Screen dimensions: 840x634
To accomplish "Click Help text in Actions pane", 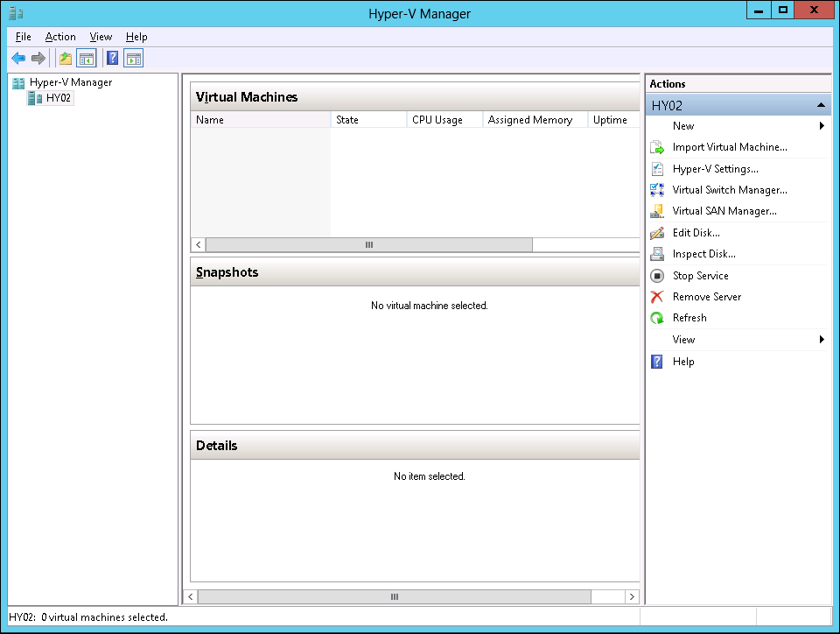I will point(683,362).
